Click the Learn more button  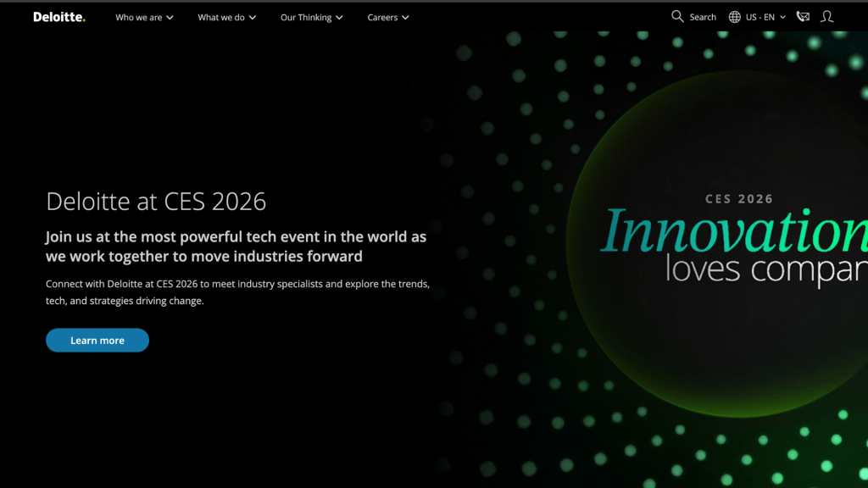97,340
